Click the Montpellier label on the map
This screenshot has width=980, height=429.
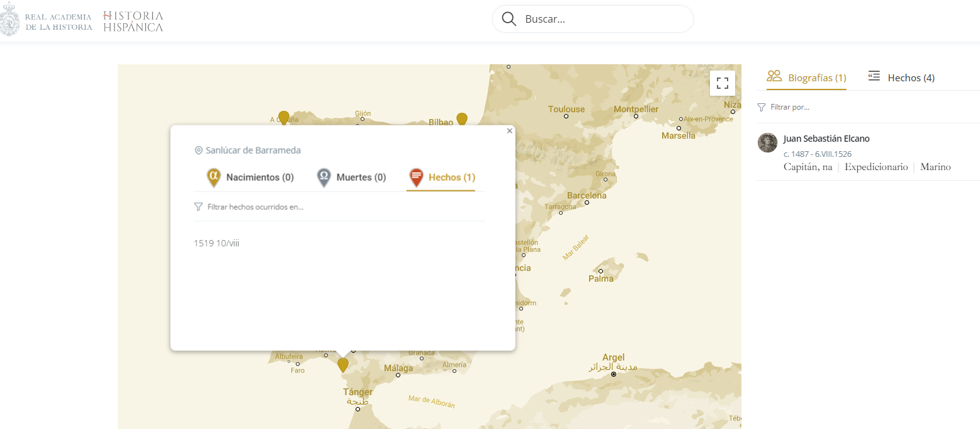coord(636,109)
